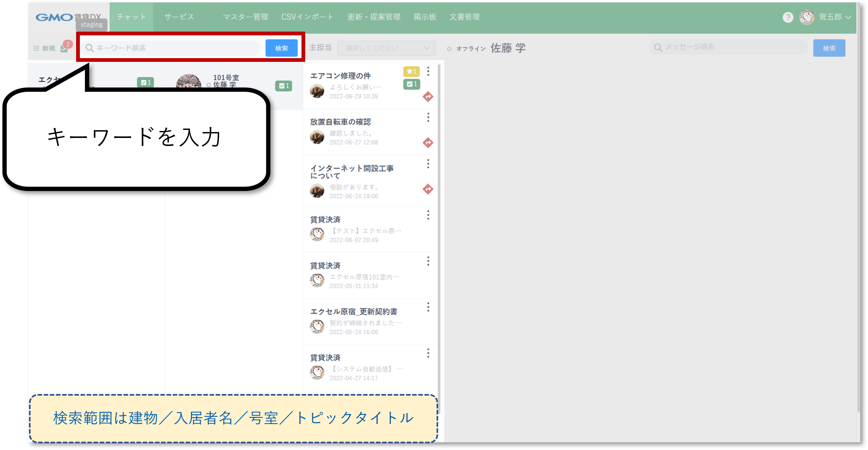The width and height of the screenshot is (868, 450).
Task: Open the three-dot menu for エクセル原宿_更新契約書
Action: coord(428,307)
